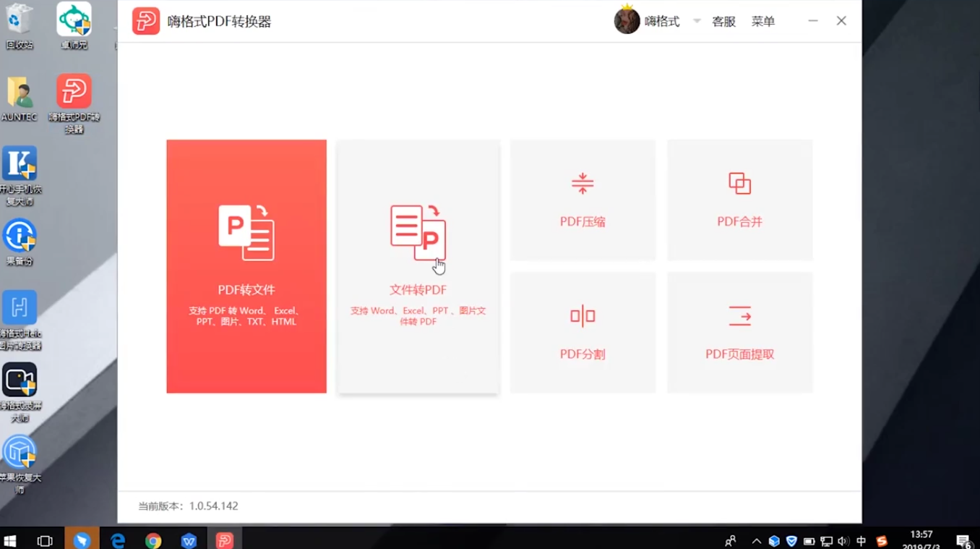Toggle the 中 input language indicator
Image resolution: width=980 pixels, height=549 pixels.
click(861, 541)
